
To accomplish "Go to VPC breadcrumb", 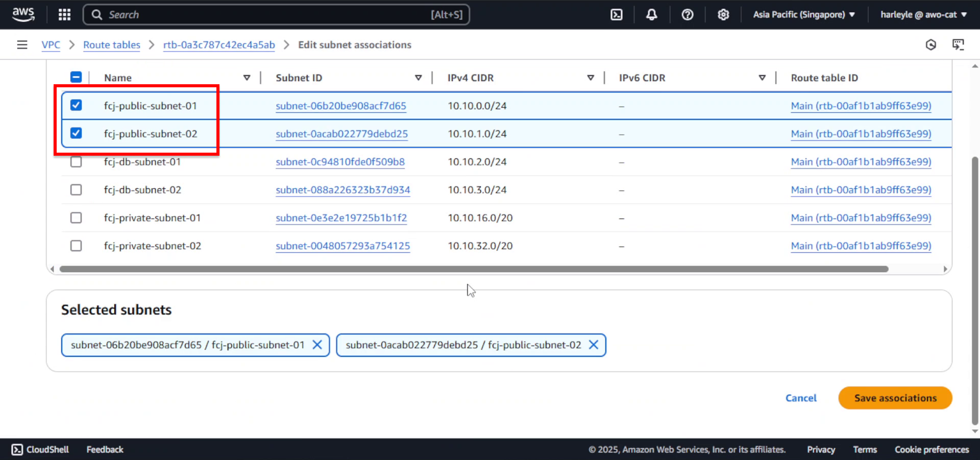I will 51,45.
